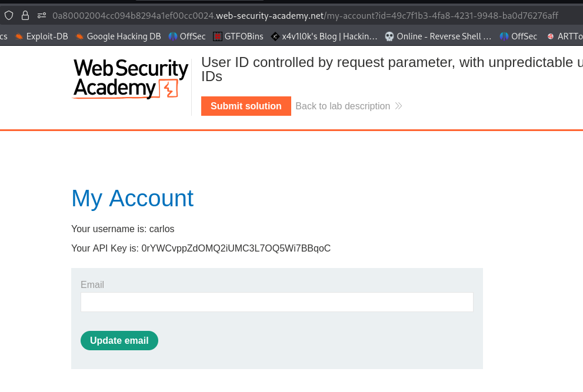
Task: Open OffSec bookmark left of GTFOBins
Action: pos(187,36)
